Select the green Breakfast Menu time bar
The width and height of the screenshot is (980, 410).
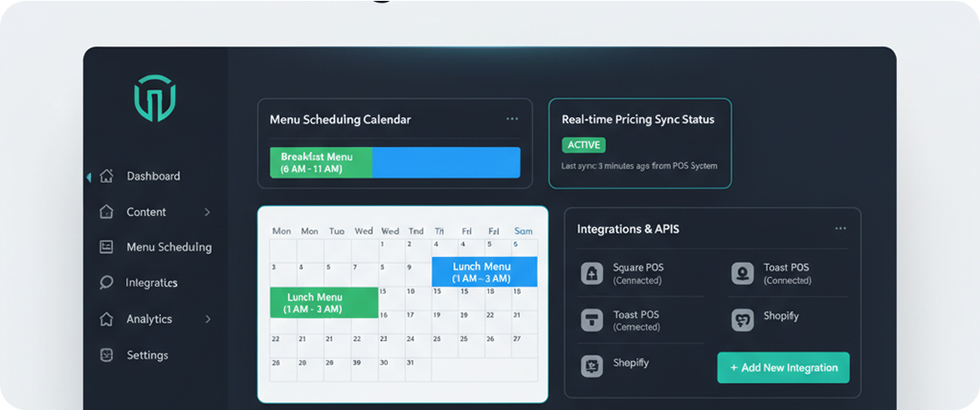point(321,163)
